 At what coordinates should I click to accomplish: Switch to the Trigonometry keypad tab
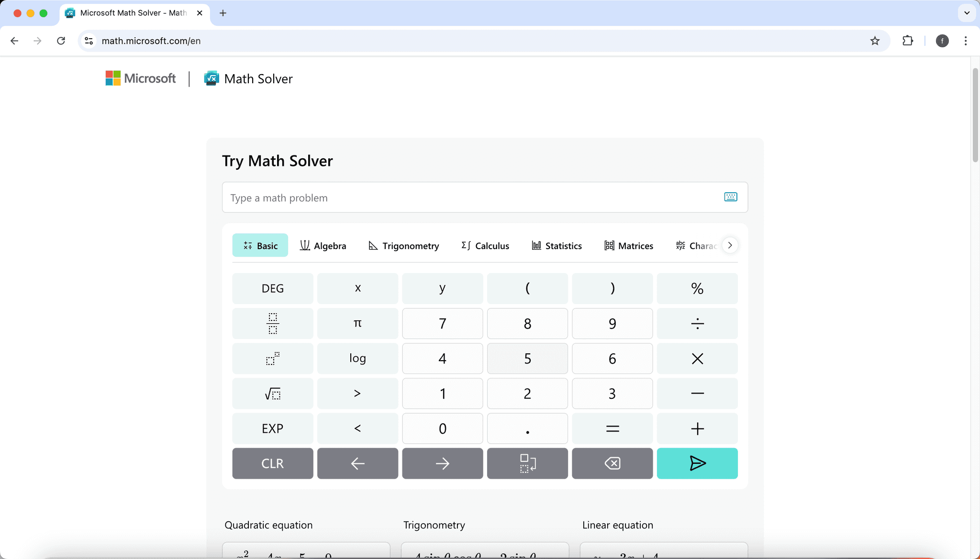point(403,245)
